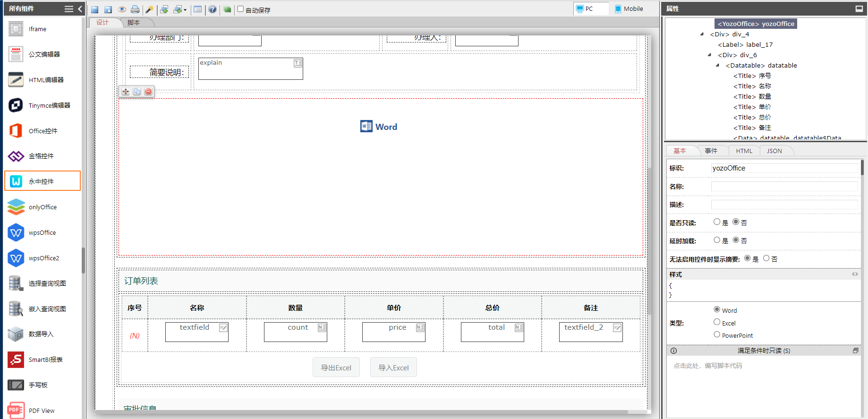Select the wpsOffice2 component

43,258
